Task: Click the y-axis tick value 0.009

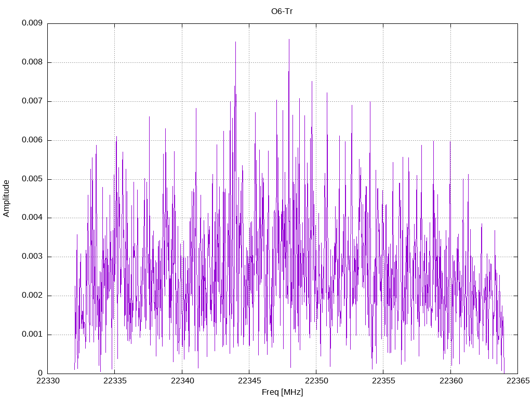Action: click(x=32, y=23)
